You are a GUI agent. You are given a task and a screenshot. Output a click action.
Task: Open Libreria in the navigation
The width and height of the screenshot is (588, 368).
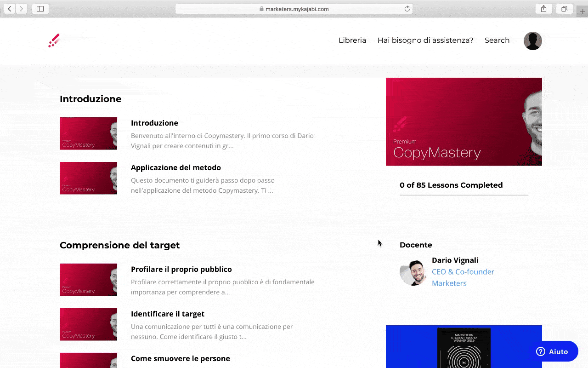tap(352, 40)
